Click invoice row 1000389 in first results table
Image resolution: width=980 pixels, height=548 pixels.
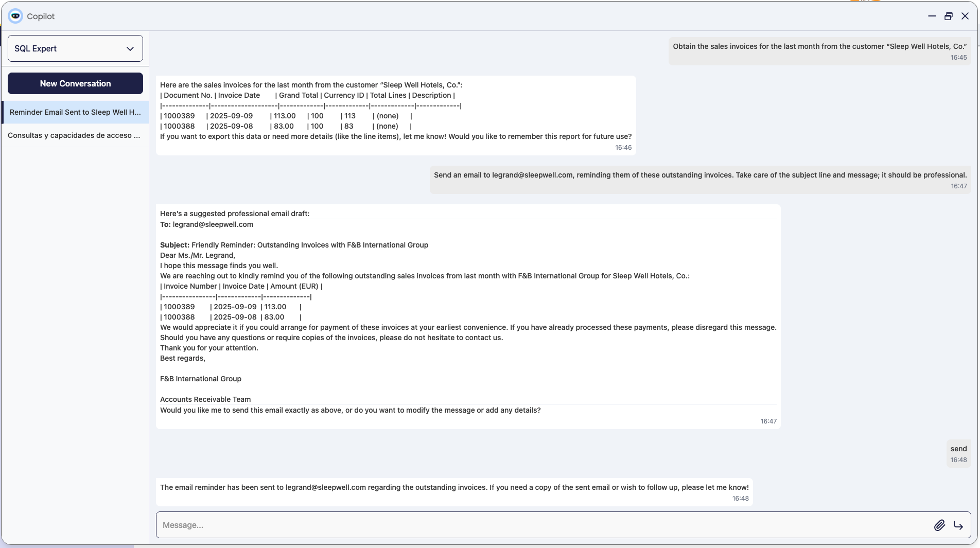pyautogui.click(x=286, y=116)
